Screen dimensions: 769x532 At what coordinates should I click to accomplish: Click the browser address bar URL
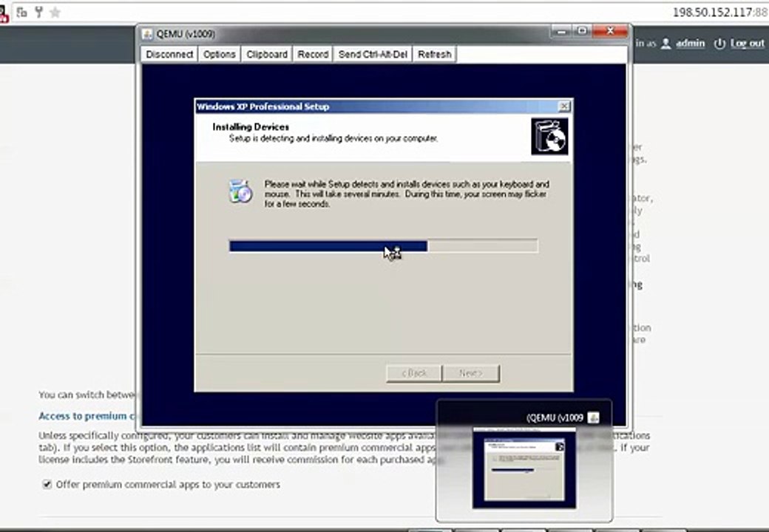(720, 13)
